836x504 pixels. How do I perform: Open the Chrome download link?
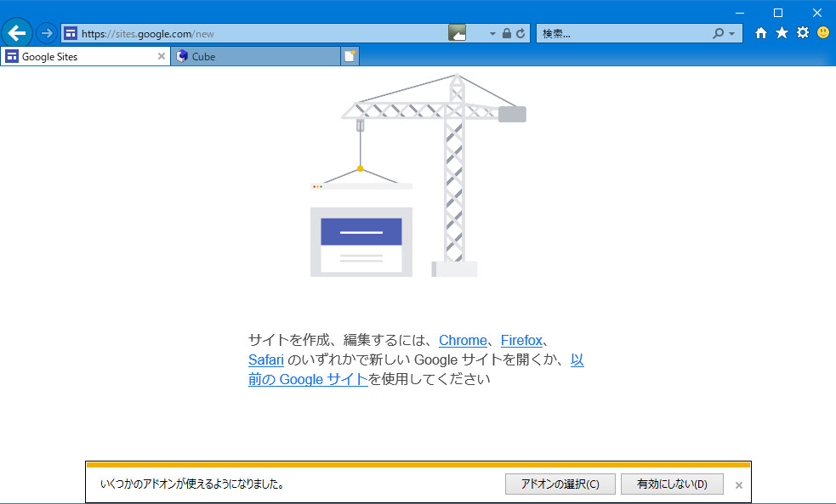463,340
